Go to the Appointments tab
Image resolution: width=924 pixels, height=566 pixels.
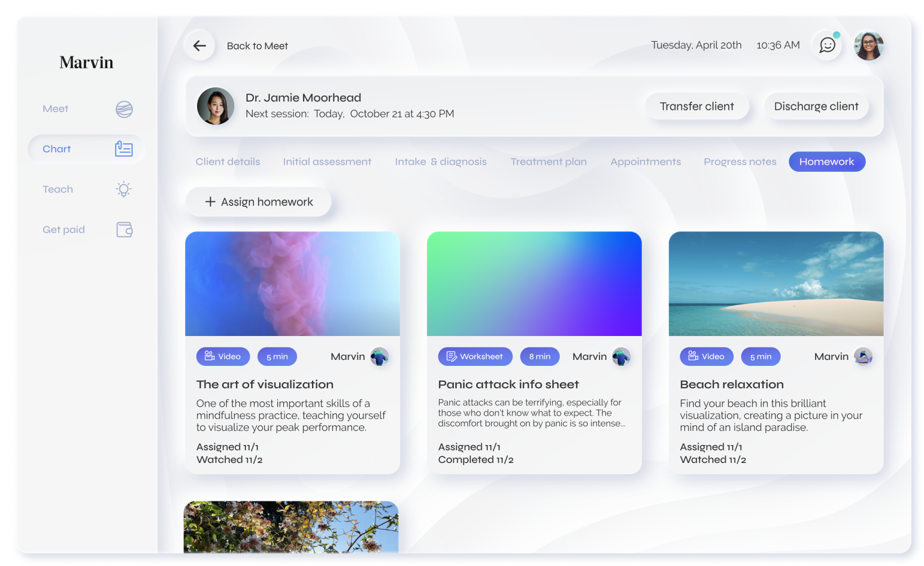645,162
